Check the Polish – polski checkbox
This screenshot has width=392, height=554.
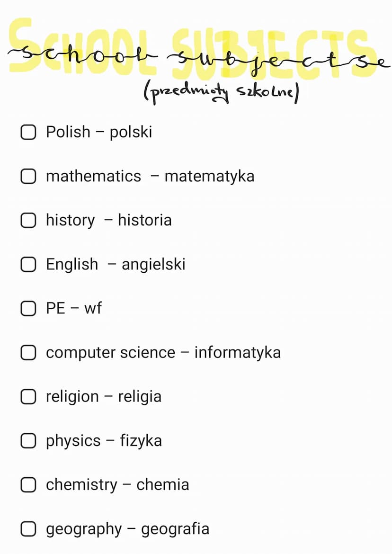[x=28, y=132]
